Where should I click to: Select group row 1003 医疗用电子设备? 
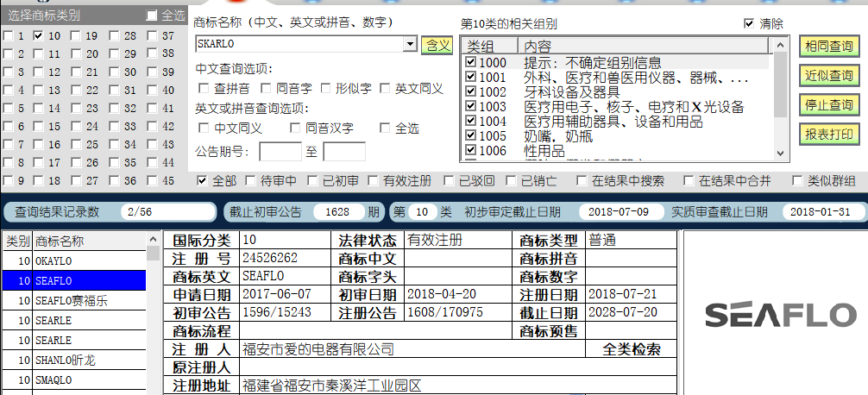point(617,106)
